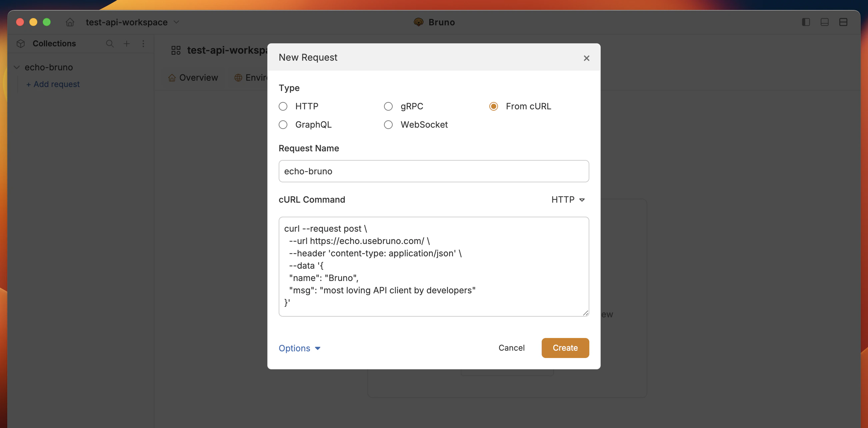Open the HTTP dropdown beside cURL Command

point(568,200)
